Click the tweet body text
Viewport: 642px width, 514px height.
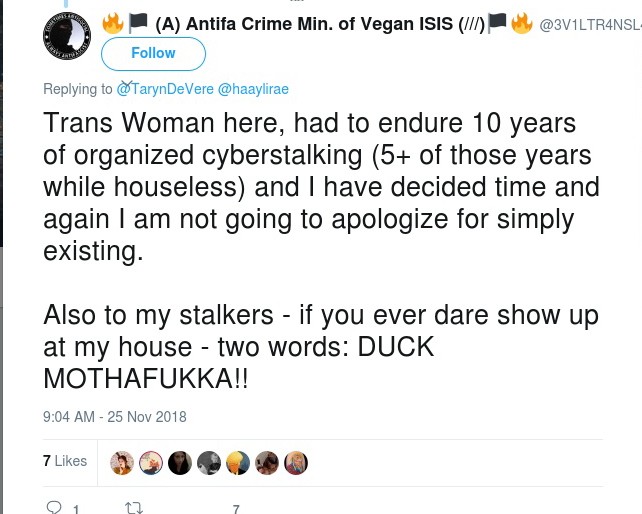click(x=321, y=250)
